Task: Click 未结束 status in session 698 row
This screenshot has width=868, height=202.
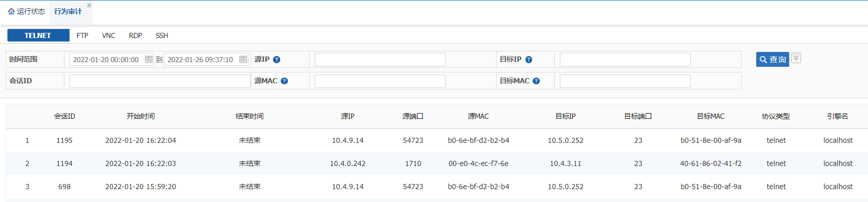Action: point(250,187)
